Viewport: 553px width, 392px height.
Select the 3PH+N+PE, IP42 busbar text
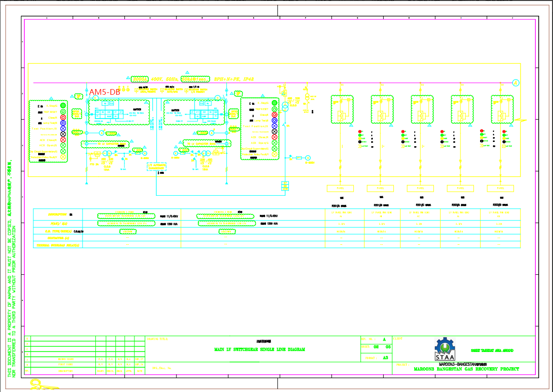tap(234, 80)
